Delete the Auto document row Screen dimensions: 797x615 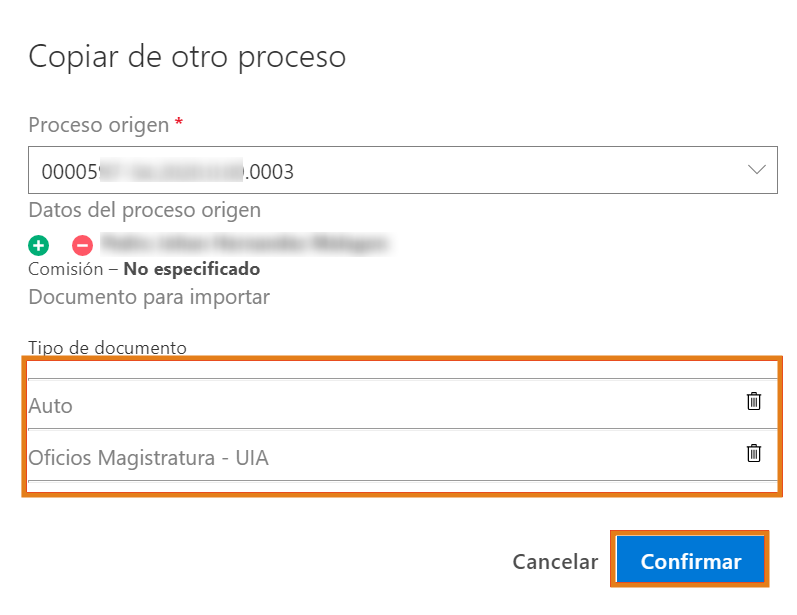[x=754, y=401]
